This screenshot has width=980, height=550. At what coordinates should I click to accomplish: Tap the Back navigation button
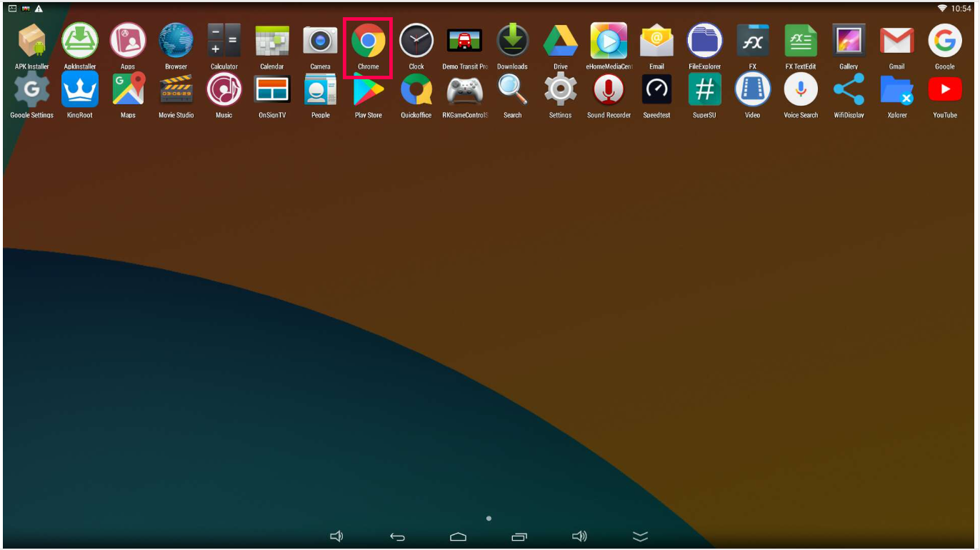[x=397, y=537]
